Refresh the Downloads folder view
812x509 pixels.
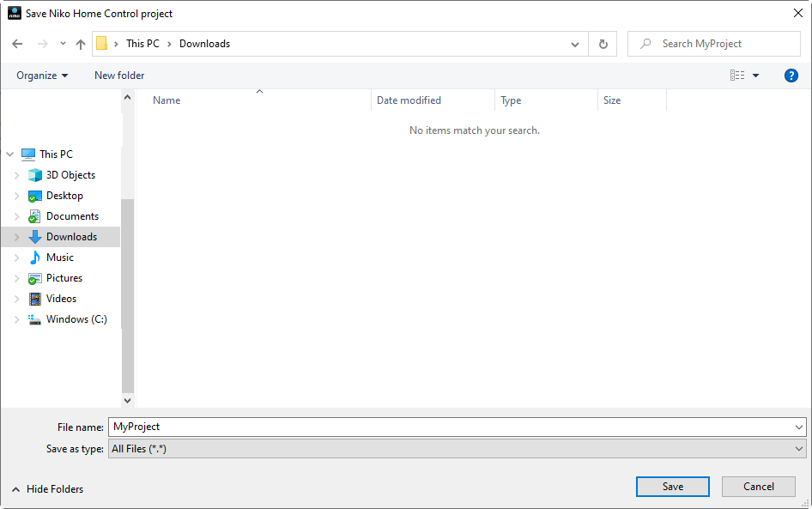tap(603, 44)
